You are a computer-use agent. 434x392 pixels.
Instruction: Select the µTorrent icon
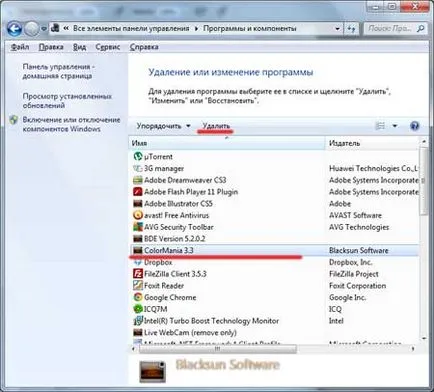coord(138,156)
